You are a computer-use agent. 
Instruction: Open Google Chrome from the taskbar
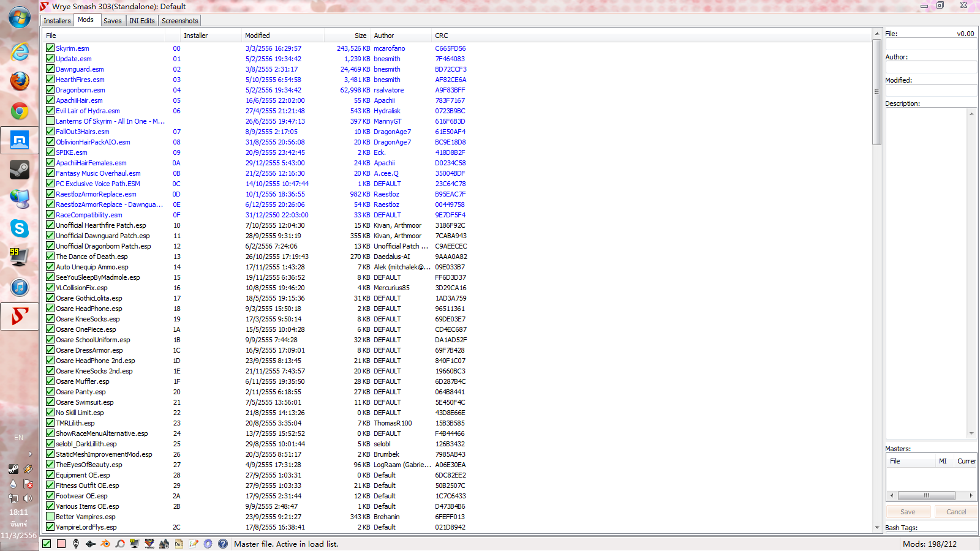coord(20,111)
